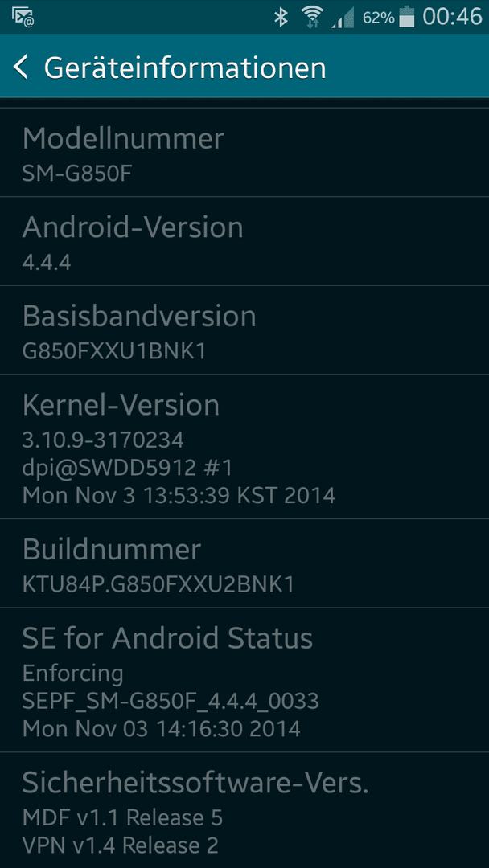
Task: Tap the G850FXXU1BNK1 baseband value
Action: [x=114, y=351]
